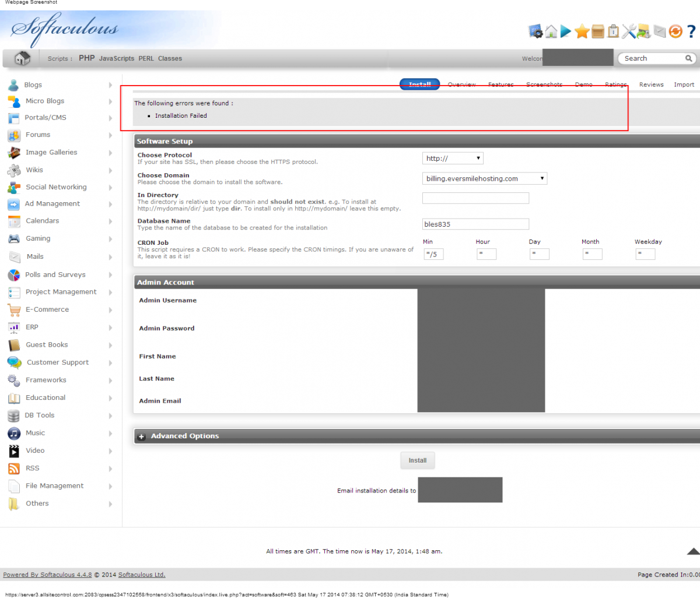The width and height of the screenshot is (700, 598).
Task: Click the Portals/CMS category icon
Action: (x=13, y=118)
